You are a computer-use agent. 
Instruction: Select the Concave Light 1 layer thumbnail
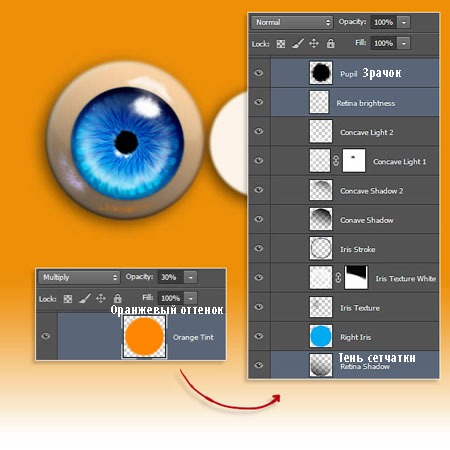point(320,161)
